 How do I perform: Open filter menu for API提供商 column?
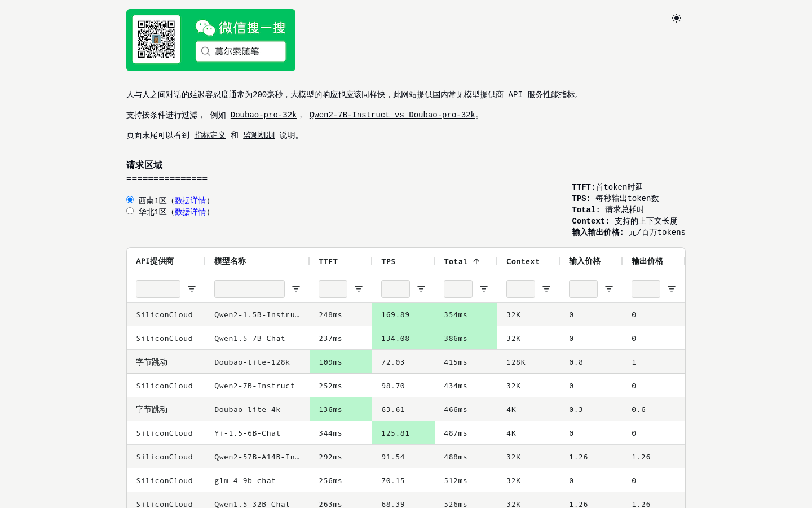tap(192, 289)
